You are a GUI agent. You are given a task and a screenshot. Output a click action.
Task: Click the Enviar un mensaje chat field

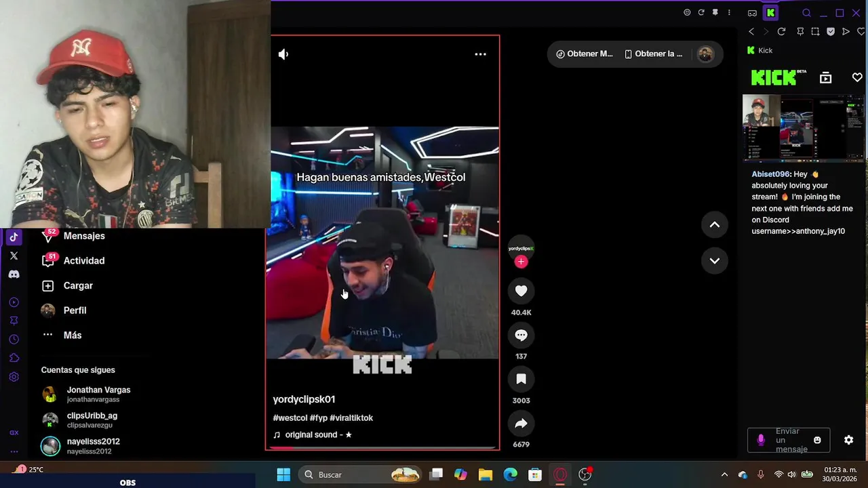[788, 441]
